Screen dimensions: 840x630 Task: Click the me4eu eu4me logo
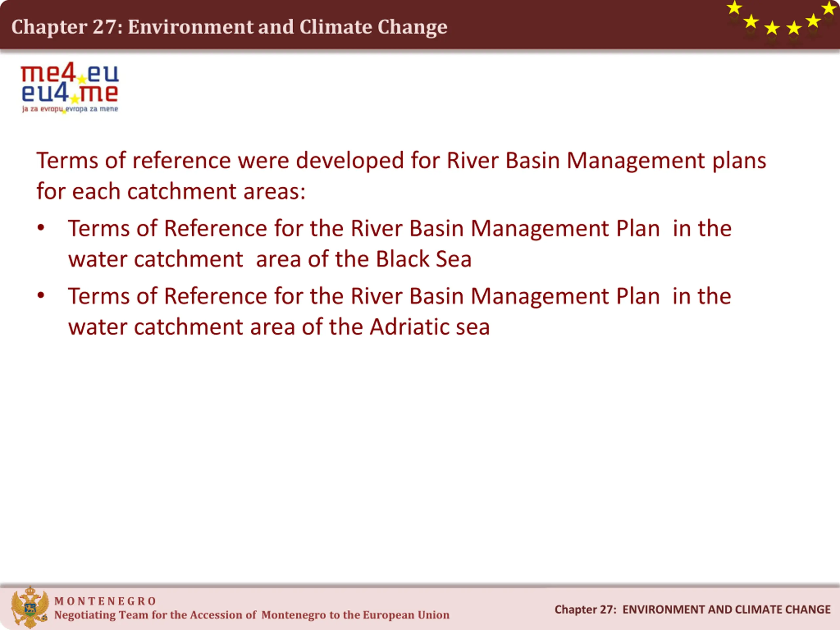point(70,87)
